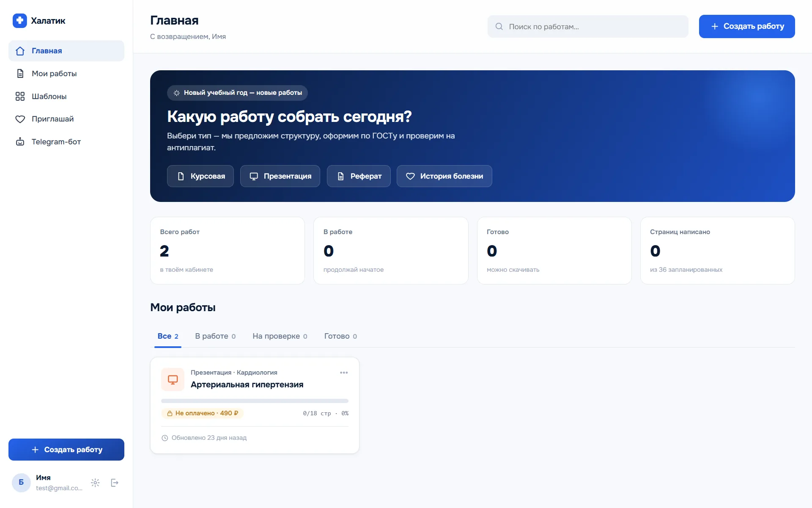Click the page icon on Курсовая button

tap(181, 177)
